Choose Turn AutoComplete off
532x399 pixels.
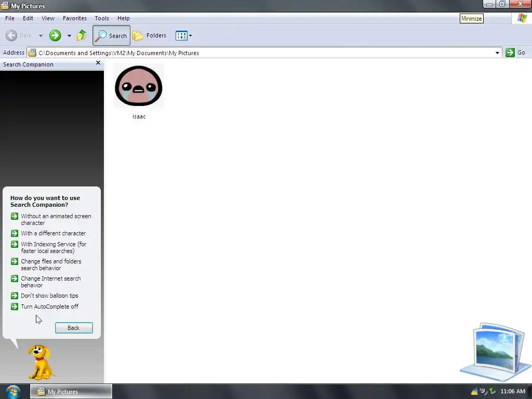click(49, 307)
